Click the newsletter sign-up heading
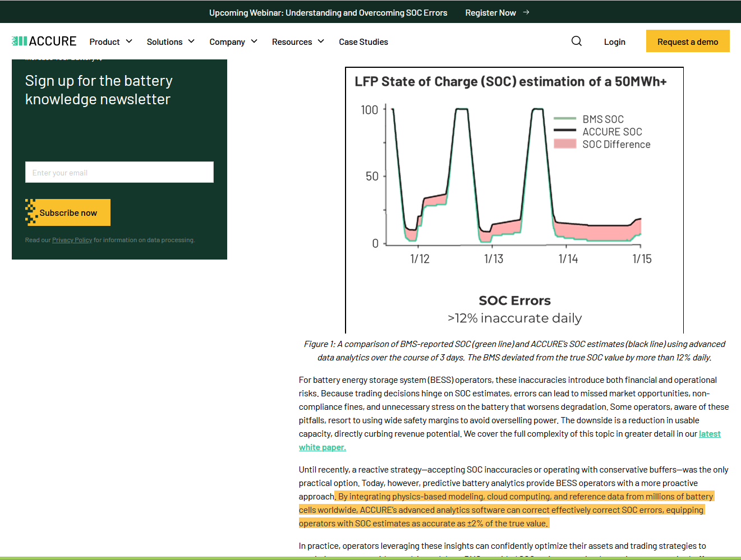 [x=99, y=90]
